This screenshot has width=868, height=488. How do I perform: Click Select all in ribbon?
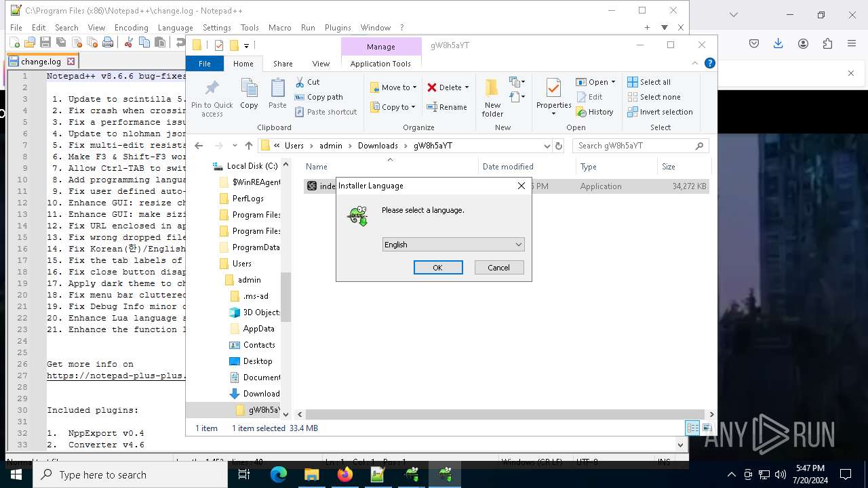coord(649,82)
